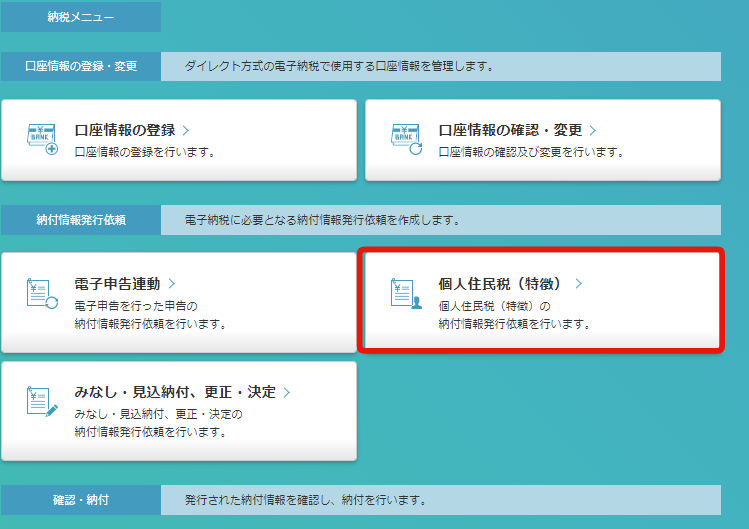The width and height of the screenshot is (749, 529).
Task: Select the 納税メニュー header tab
Action: click(81, 17)
